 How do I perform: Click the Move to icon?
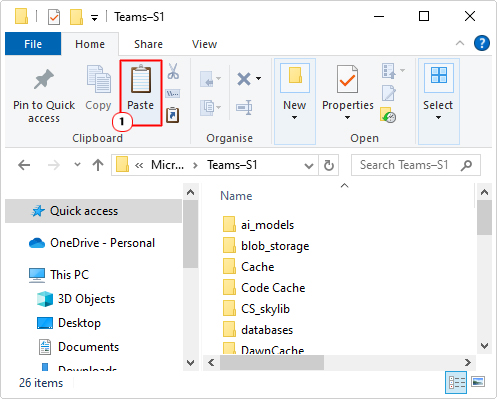click(x=207, y=79)
